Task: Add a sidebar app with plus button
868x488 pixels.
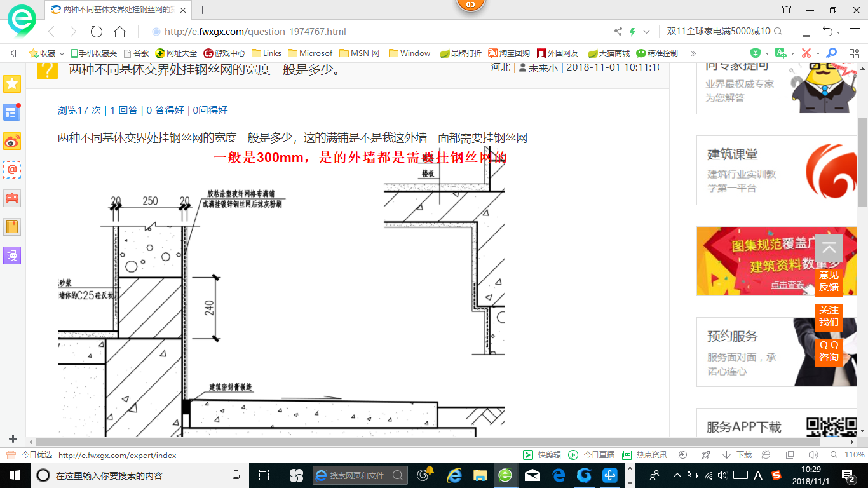Action: pyautogui.click(x=13, y=439)
